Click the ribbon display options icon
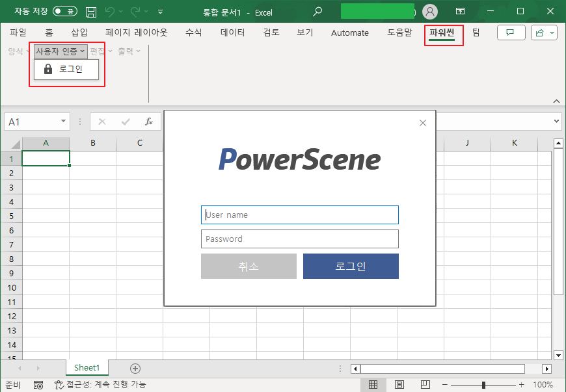566x392 pixels. click(x=460, y=11)
